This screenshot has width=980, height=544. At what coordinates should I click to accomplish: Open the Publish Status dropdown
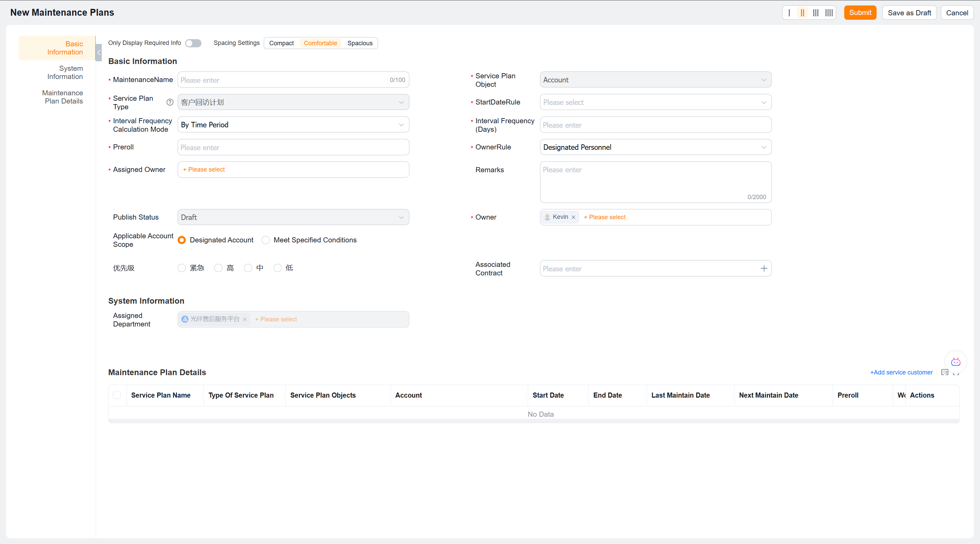[x=293, y=217]
